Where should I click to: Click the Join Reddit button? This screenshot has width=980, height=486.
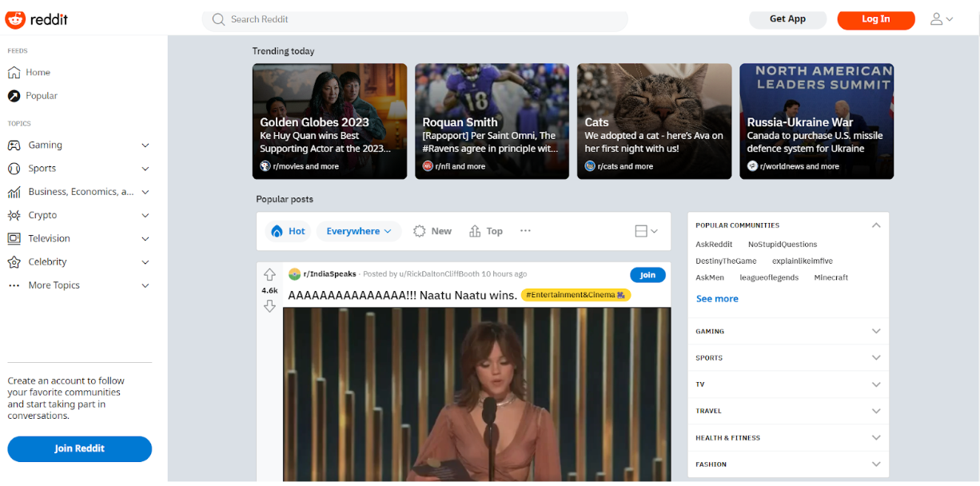(80, 448)
